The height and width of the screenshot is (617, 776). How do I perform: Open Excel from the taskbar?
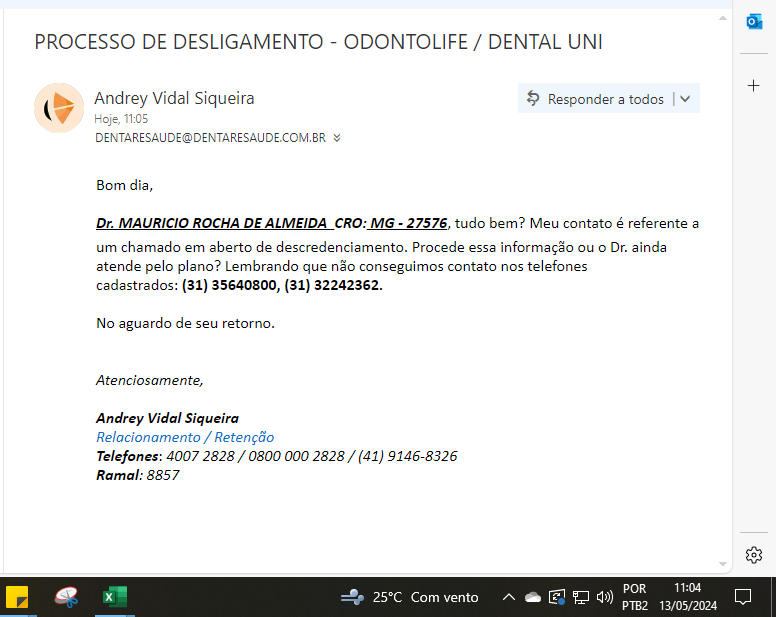pos(115,597)
